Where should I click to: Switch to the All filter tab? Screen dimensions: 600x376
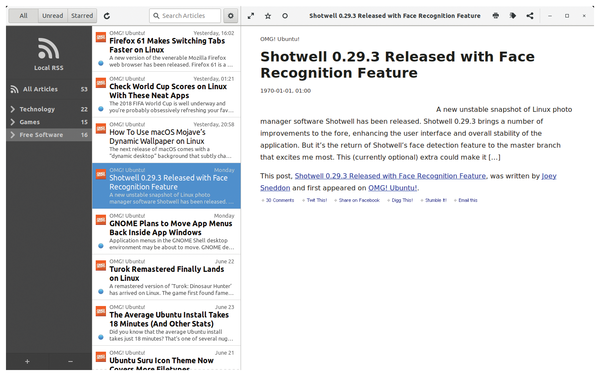point(23,16)
